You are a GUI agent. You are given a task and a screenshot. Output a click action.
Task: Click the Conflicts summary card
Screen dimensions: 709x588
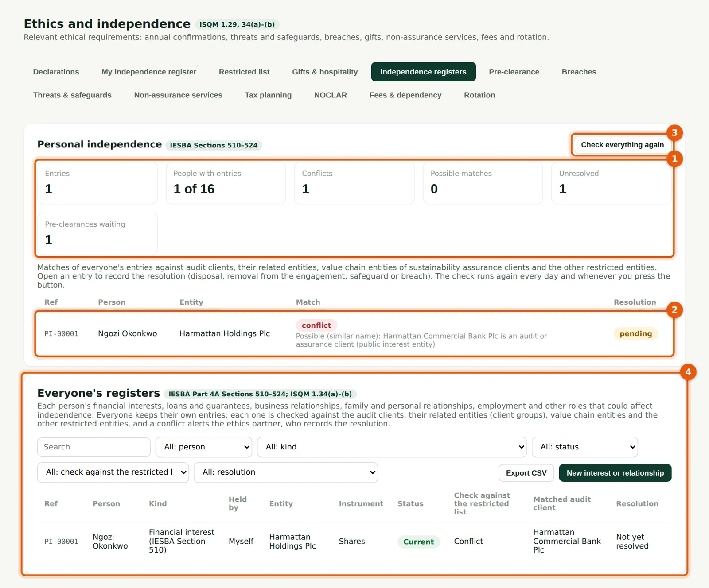pyautogui.click(x=354, y=183)
